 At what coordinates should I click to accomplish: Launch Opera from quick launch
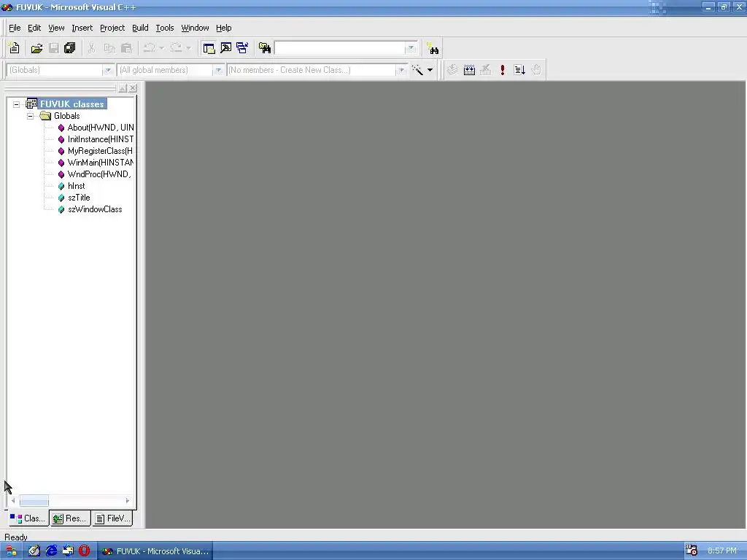[85, 551]
